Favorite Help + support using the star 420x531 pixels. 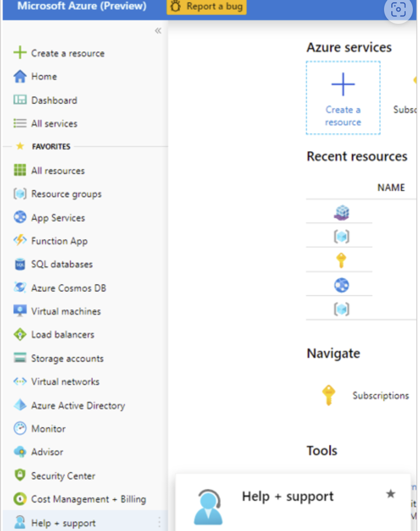coord(390,494)
